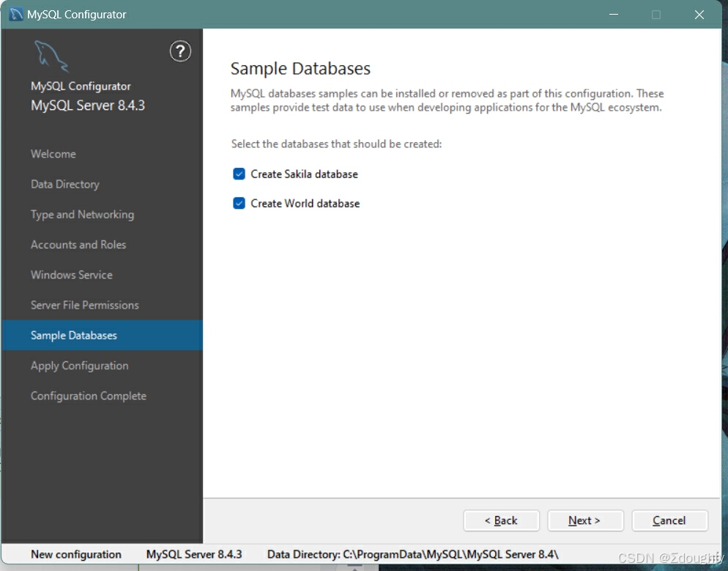Viewport: 728px width, 571px height.
Task: Click the MySQL dolphin logo in sidebar
Action: 51,56
